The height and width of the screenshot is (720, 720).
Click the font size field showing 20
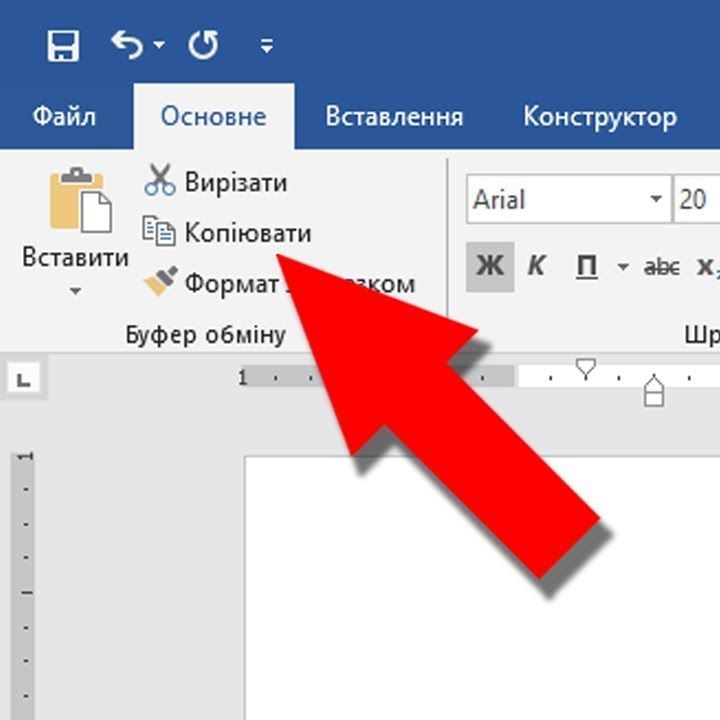pyautogui.click(x=696, y=200)
